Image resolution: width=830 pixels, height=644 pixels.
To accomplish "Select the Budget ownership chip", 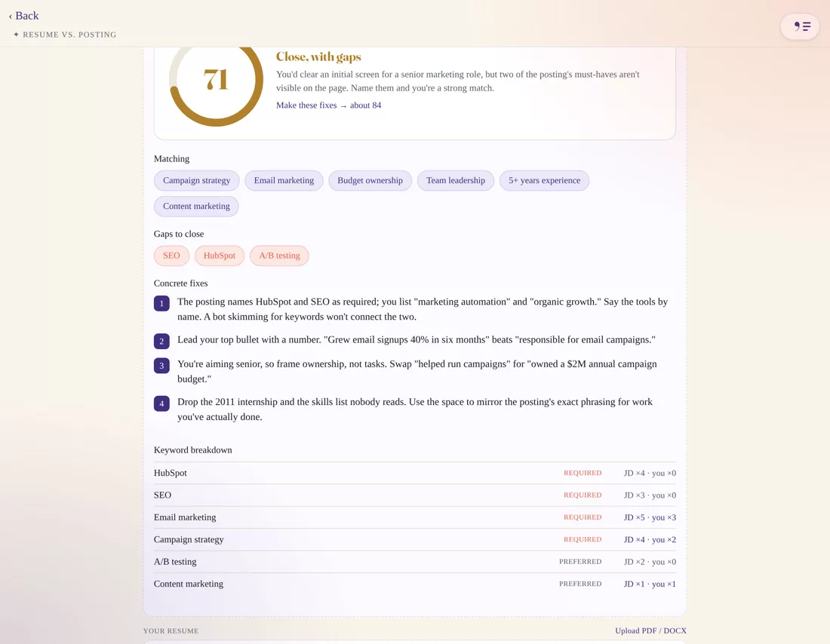I will pos(370,180).
